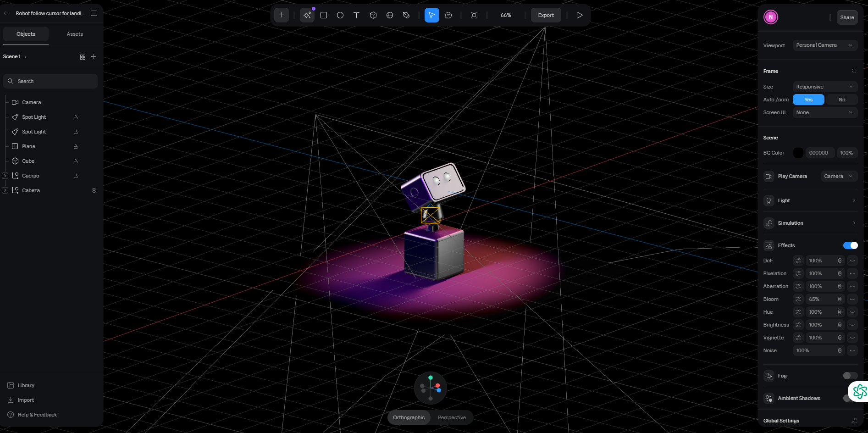Image resolution: width=868 pixels, height=433 pixels.
Task: Select the Ellipse tool
Action: pos(340,15)
